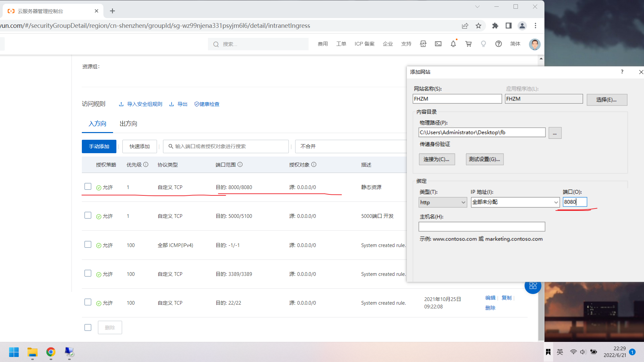This screenshot has height=362, width=644.
Task: Open the Cloud Shell terminal icon
Action: (x=438, y=44)
